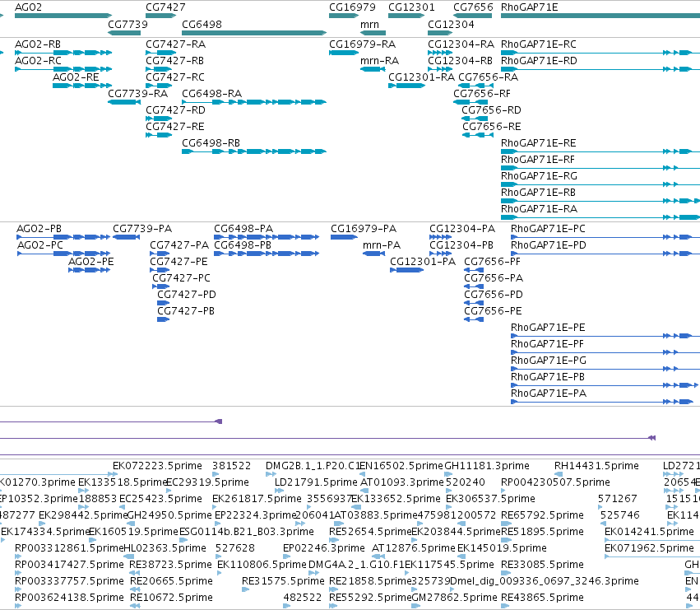Viewport: 700px width, 610px height.
Task: Select the RhoGAP71E gene label
Action: (x=530, y=7)
